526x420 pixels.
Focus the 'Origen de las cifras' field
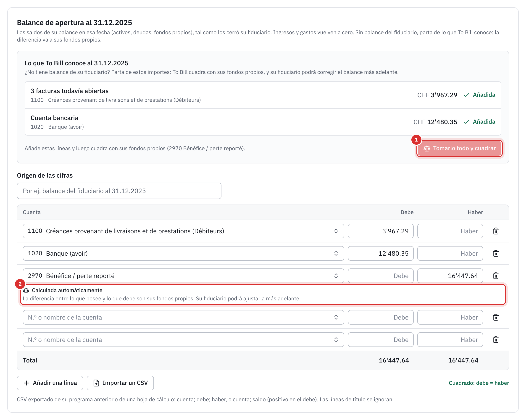(x=119, y=191)
